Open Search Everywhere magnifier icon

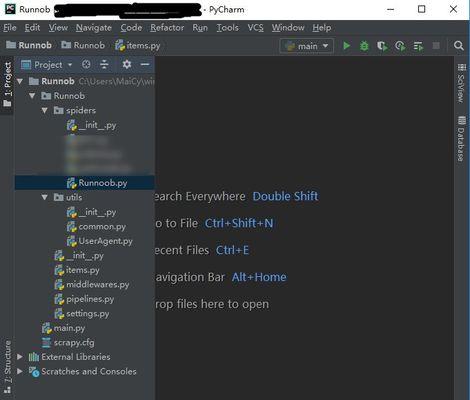(x=459, y=46)
